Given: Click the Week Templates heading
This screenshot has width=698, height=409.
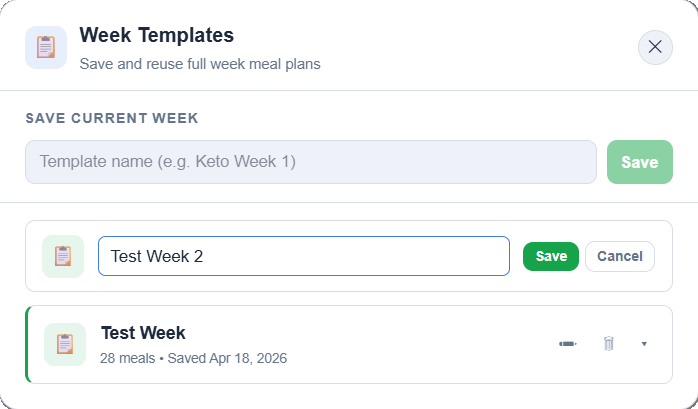Looking at the screenshot, I should click(156, 36).
